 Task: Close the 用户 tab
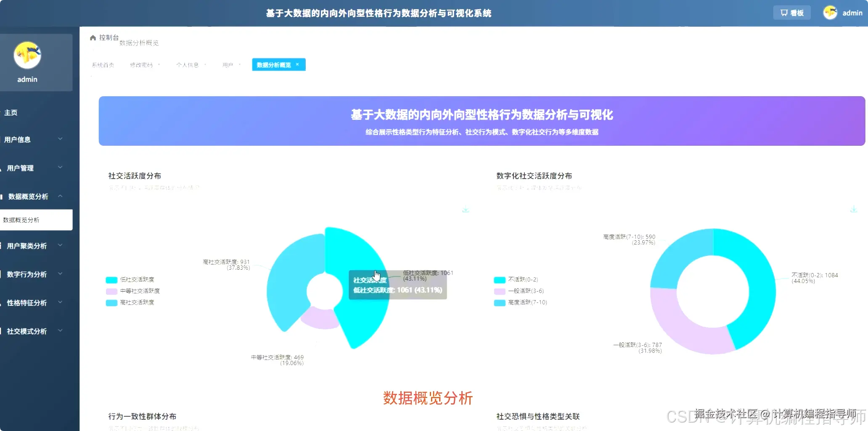[x=240, y=65]
